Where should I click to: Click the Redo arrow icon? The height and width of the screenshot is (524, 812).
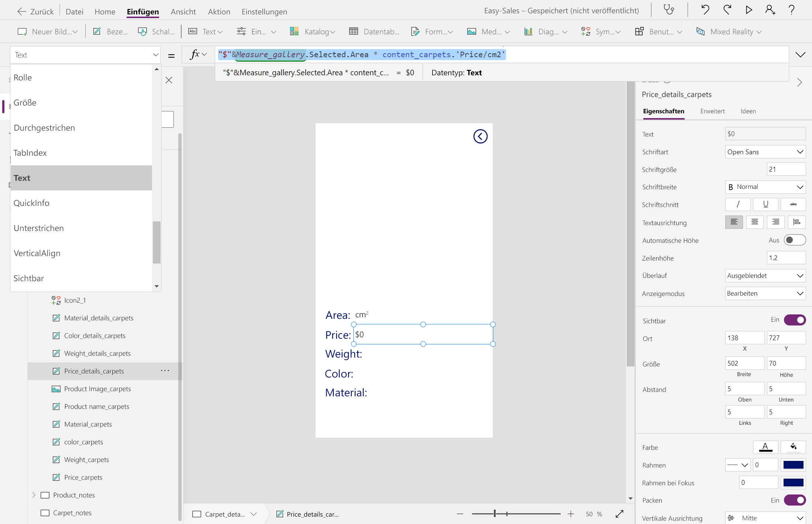[x=727, y=10]
